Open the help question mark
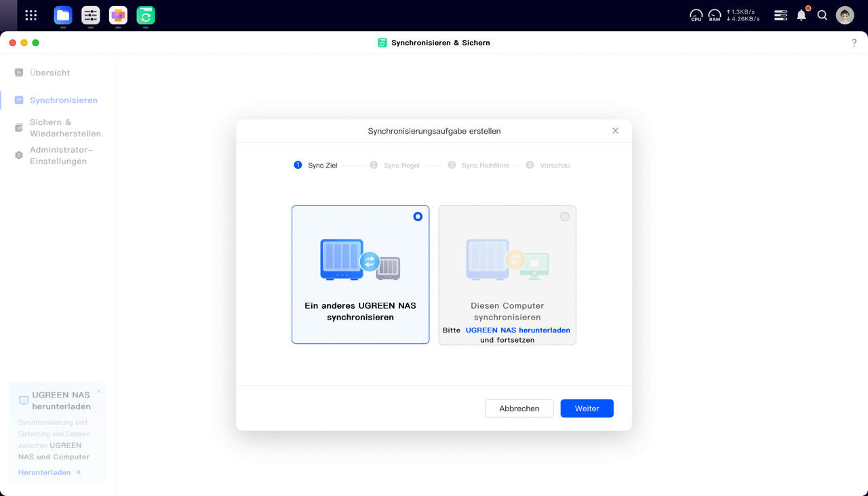This screenshot has height=496, width=868. 854,43
